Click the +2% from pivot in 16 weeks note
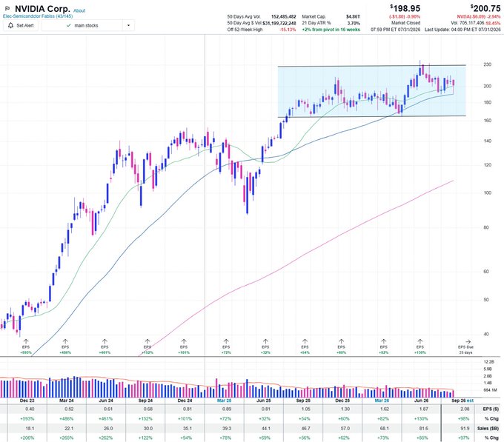The image size is (504, 442). pyautogui.click(x=331, y=30)
